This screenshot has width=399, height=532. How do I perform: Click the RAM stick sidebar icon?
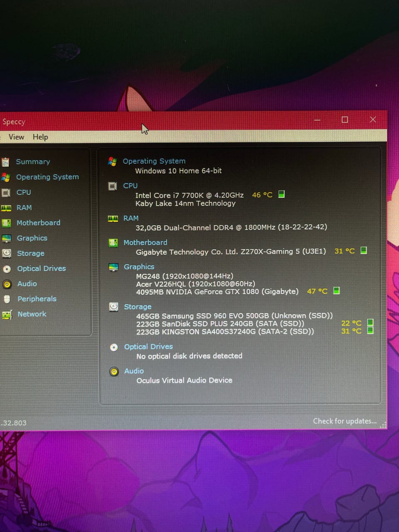[6, 208]
